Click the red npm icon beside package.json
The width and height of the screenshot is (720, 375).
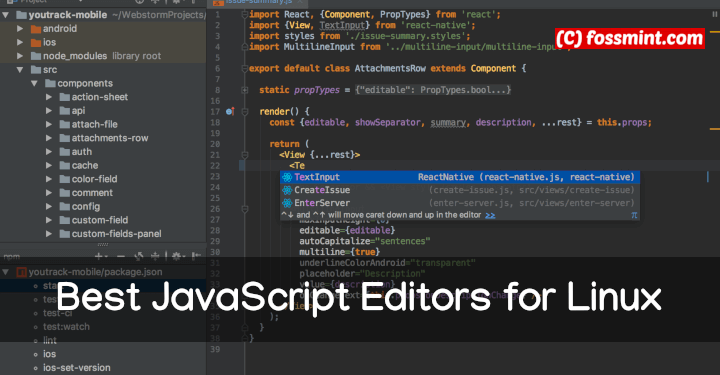point(21,272)
